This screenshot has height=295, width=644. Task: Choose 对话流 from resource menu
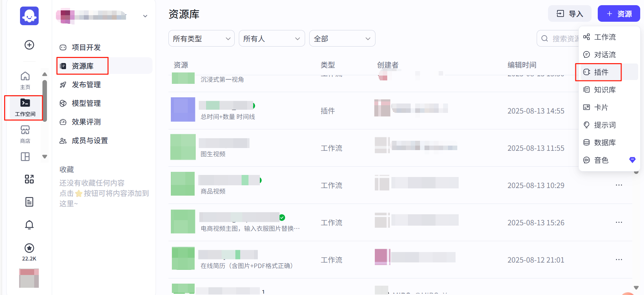point(609,55)
